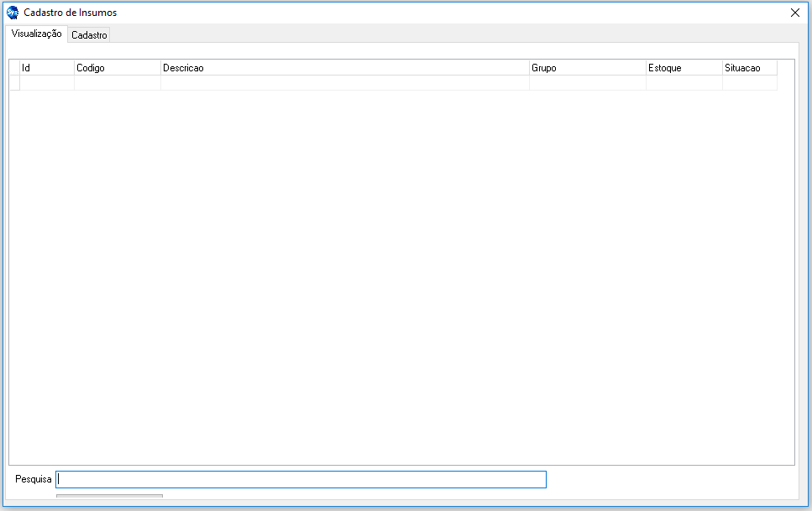Select the Visualização tab

pyautogui.click(x=37, y=34)
